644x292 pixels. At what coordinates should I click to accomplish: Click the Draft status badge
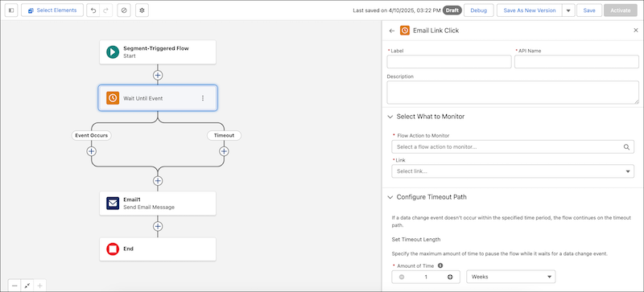(x=452, y=10)
